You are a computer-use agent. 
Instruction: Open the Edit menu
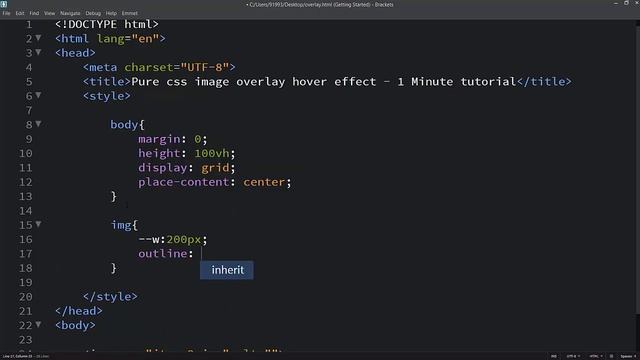click(20, 13)
